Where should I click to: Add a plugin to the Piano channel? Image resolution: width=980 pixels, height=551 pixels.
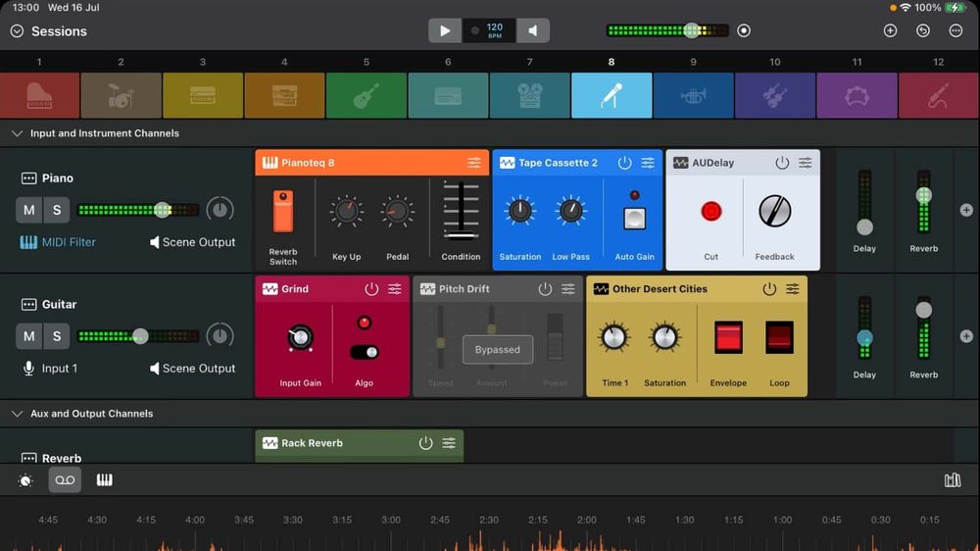pos(966,210)
